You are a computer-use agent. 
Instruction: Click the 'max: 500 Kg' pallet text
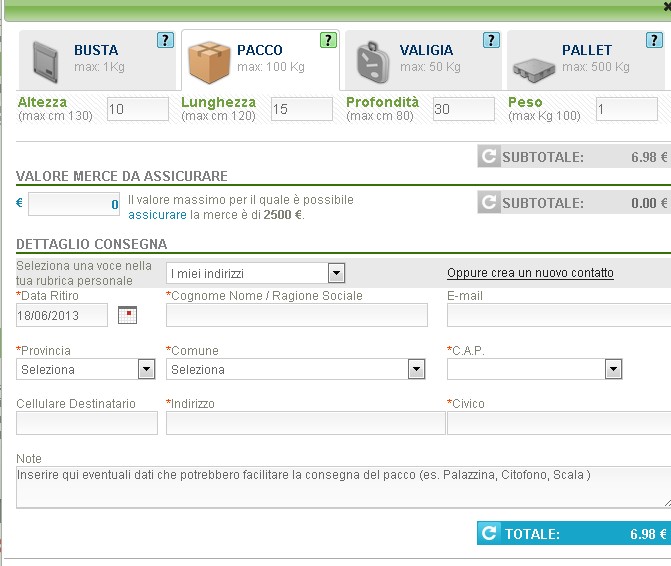point(595,67)
